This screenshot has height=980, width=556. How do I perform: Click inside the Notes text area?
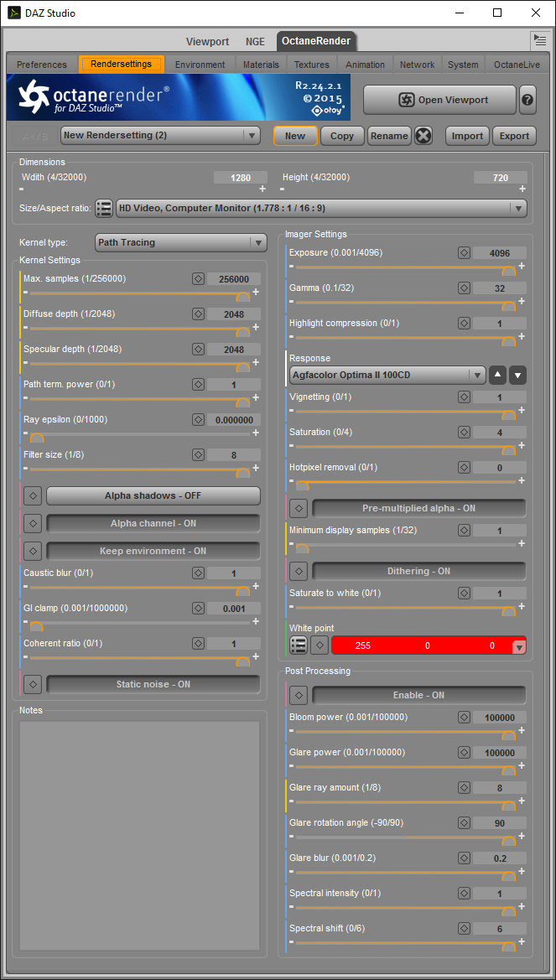(x=139, y=836)
